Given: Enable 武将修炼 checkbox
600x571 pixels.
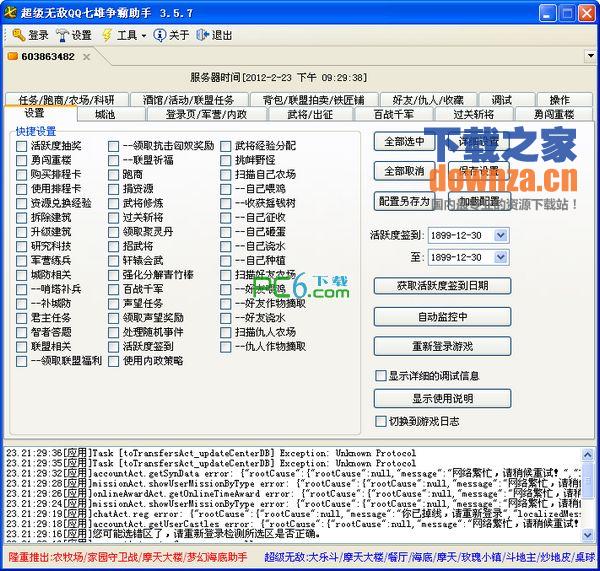Looking at the screenshot, I should pyautogui.click(x=113, y=204).
